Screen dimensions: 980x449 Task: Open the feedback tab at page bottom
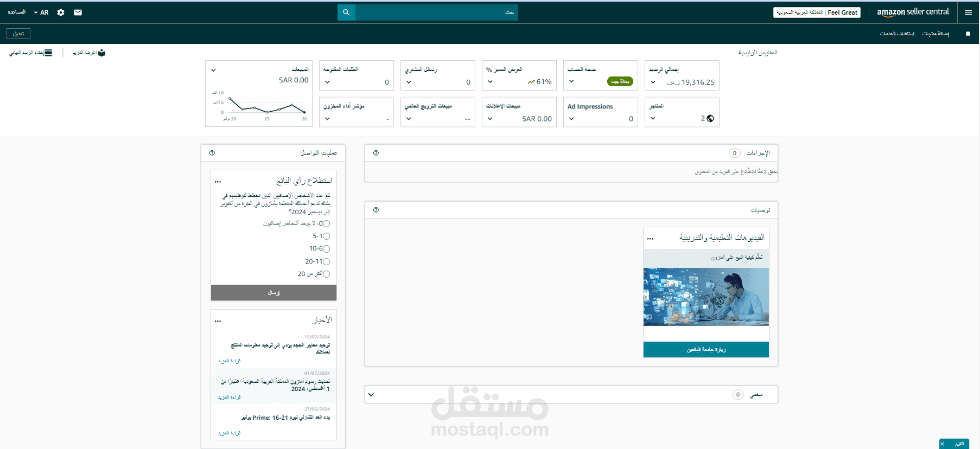coord(959,444)
